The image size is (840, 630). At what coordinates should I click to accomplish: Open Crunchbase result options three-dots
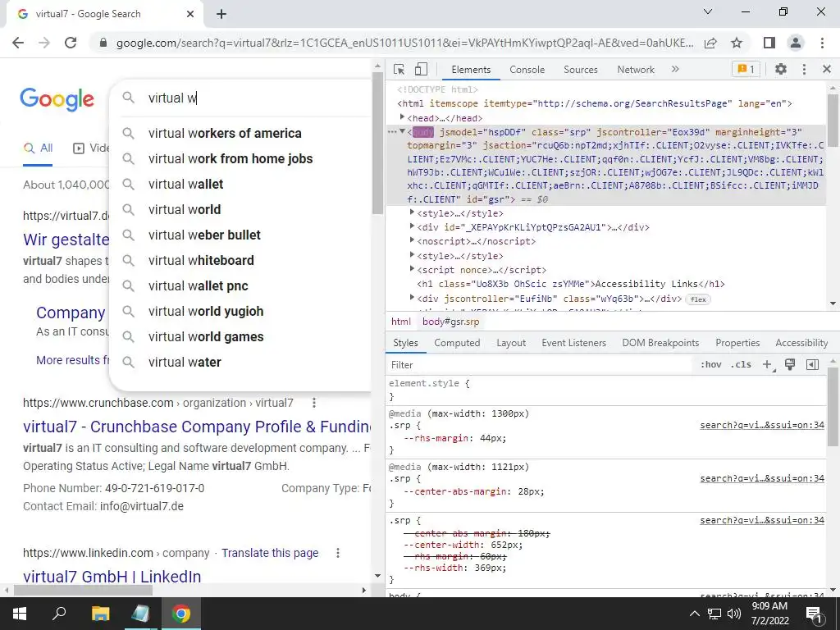[314, 403]
